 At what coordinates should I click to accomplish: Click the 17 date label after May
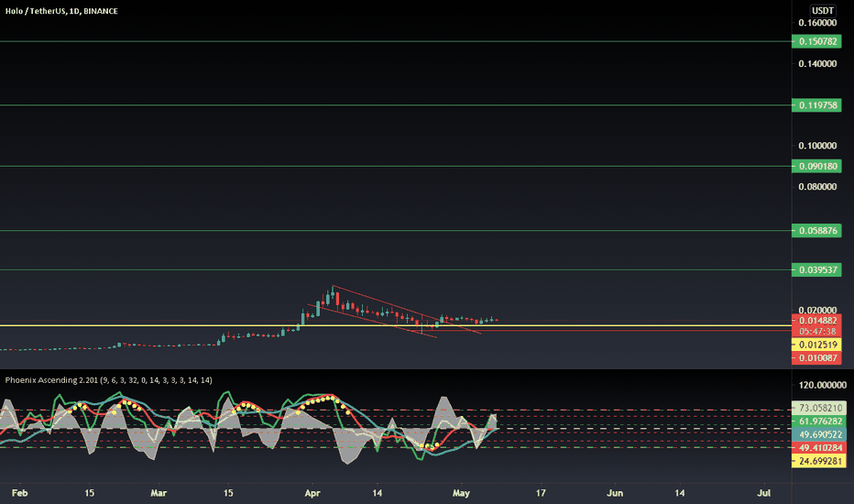(x=541, y=493)
